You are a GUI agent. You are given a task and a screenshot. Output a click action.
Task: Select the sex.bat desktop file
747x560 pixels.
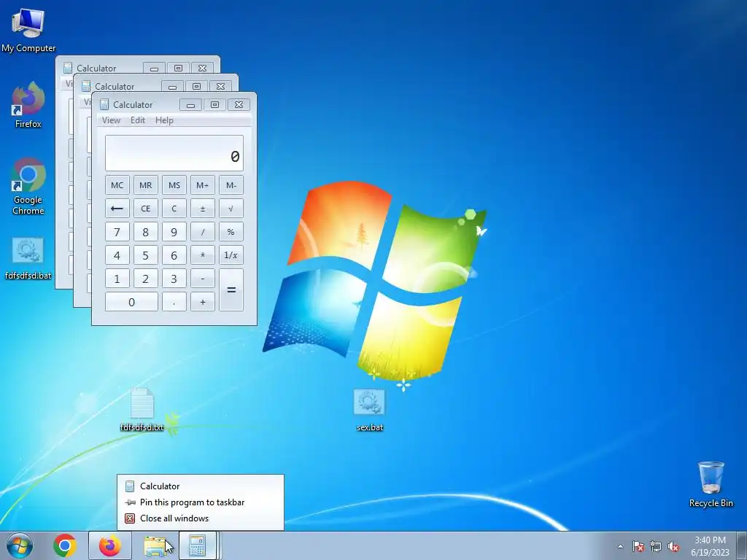click(370, 410)
